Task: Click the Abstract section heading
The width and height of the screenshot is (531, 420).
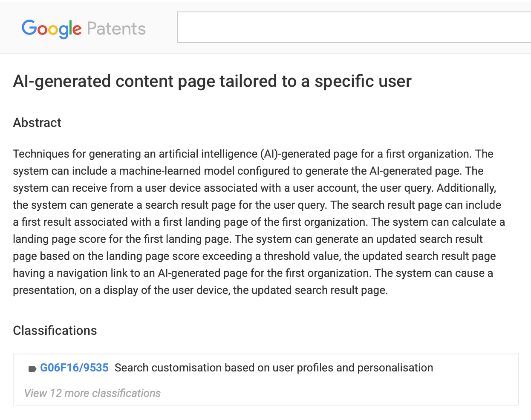Action: (37, 123)
